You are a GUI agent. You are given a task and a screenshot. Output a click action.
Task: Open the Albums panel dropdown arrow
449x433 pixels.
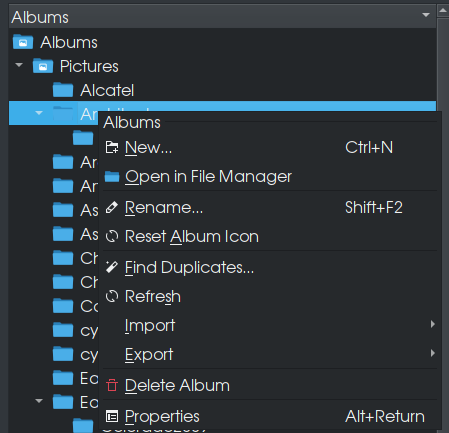point(426,15)
